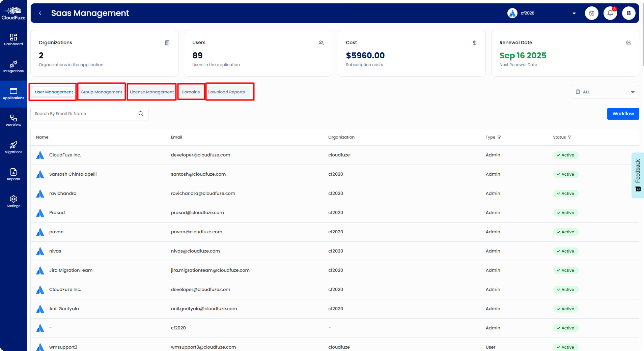Open Integrations in the sidebar
The height and width of the screenshot is (351, 644).
(x=13, y=67)
